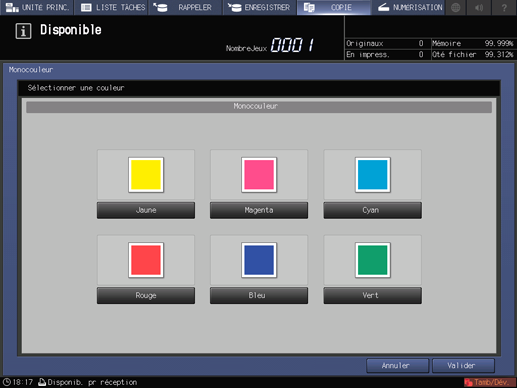Viewport: 517px width, 388px height.
Task: Confirm with the Valider button
Action: pyautogui.click(x=463, y=366)
